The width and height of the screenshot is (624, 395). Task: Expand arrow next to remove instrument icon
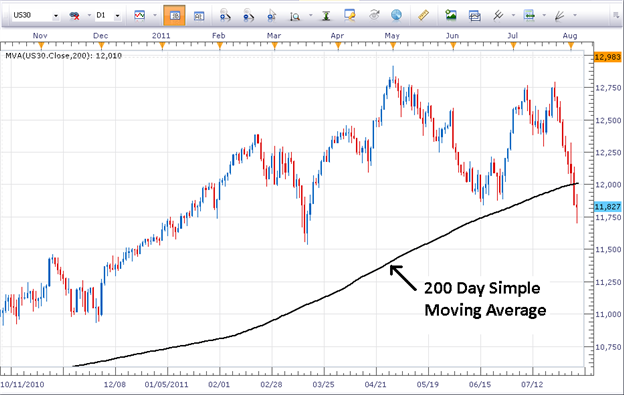(x=89, y=16)
